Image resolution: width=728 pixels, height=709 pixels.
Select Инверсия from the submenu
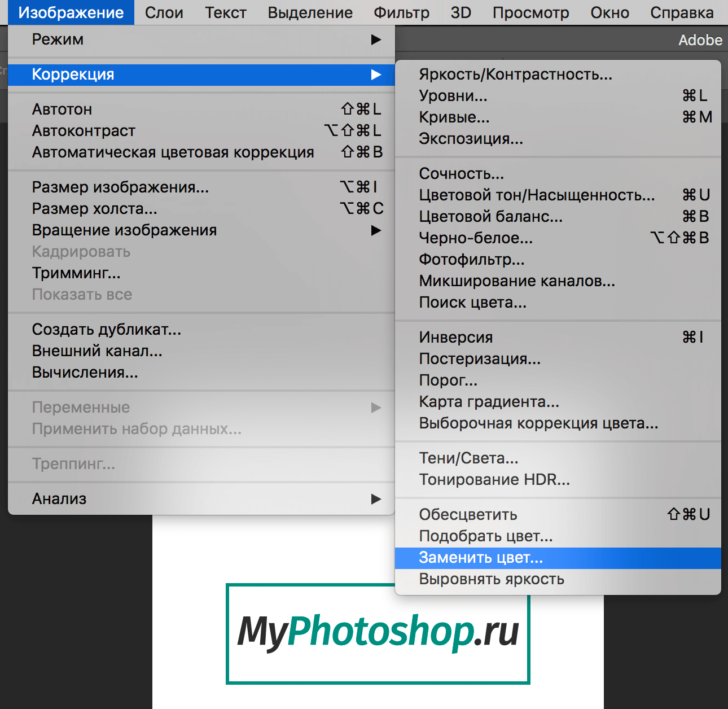(x=455, y=337)
